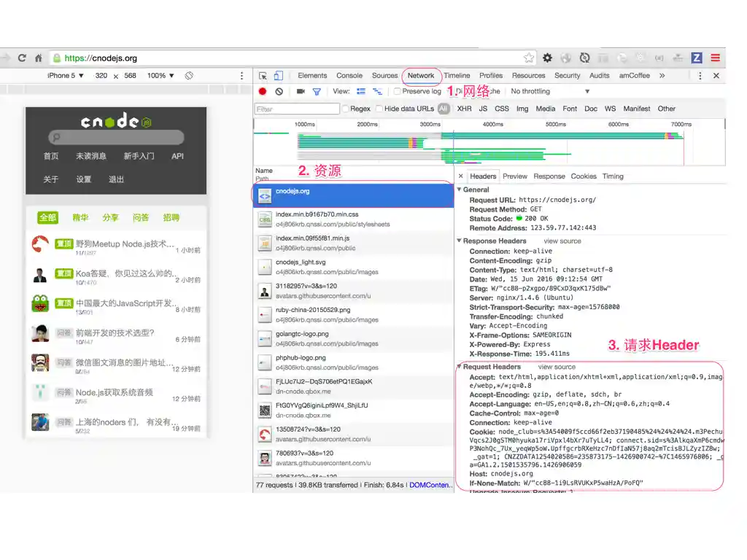The image size is (747, 560).
Task: Toggle Regex filter checkbox
Action: tap(345, 109)
